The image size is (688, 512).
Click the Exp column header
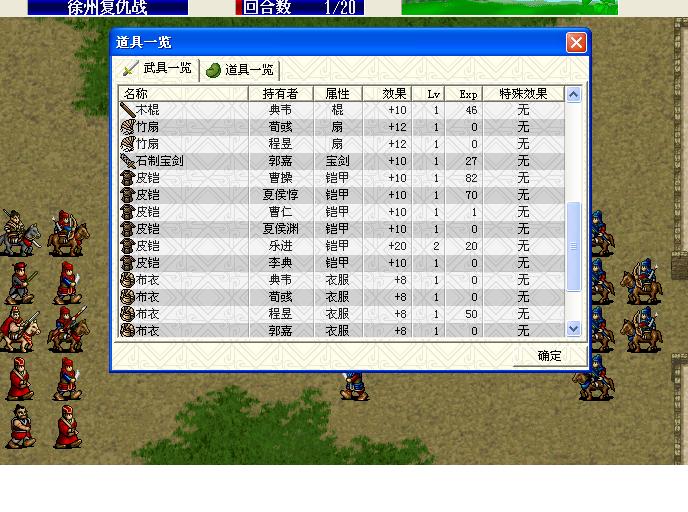point(464,93)
